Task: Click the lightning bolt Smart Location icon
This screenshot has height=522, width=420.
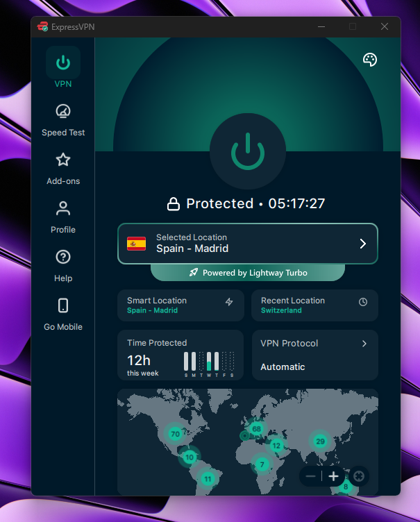Action: click(x=229, y=302)
